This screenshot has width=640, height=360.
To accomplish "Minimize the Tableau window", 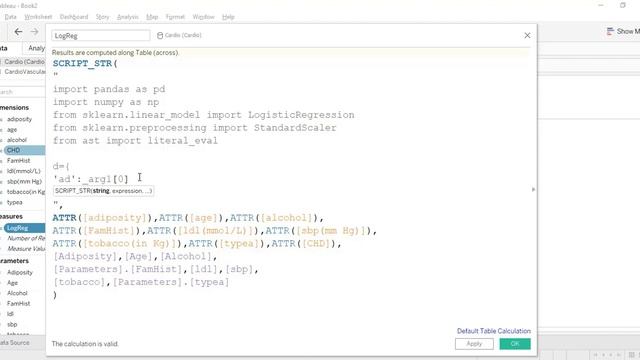I will (601, 5).
